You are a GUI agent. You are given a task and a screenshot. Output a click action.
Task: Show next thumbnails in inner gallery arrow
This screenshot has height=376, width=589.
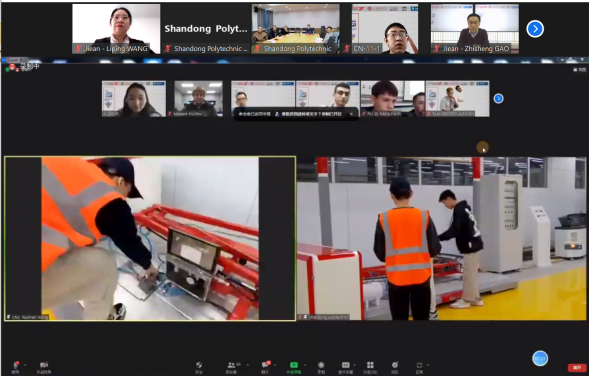click(x=498, y=98)
